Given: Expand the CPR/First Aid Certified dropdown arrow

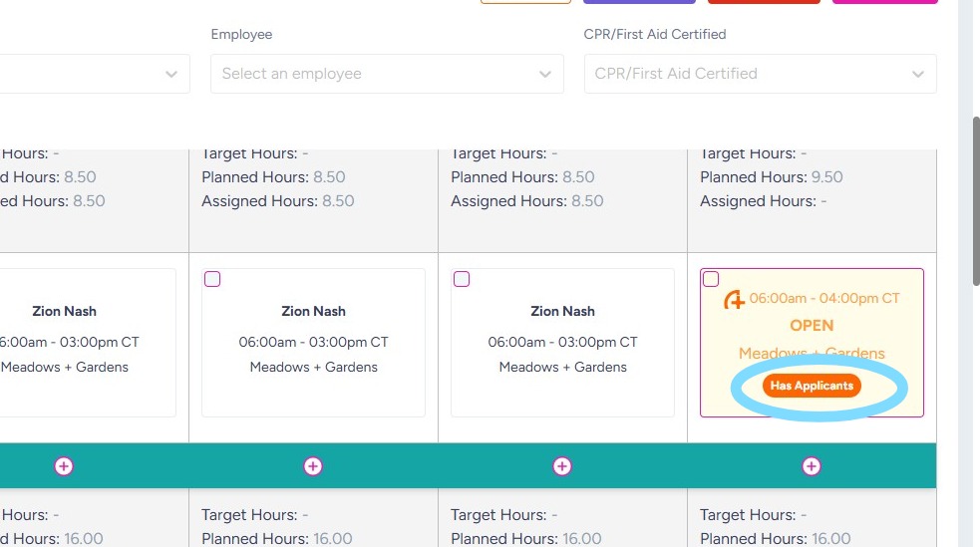Looking at the screenshot, I should tap(918, 74).
